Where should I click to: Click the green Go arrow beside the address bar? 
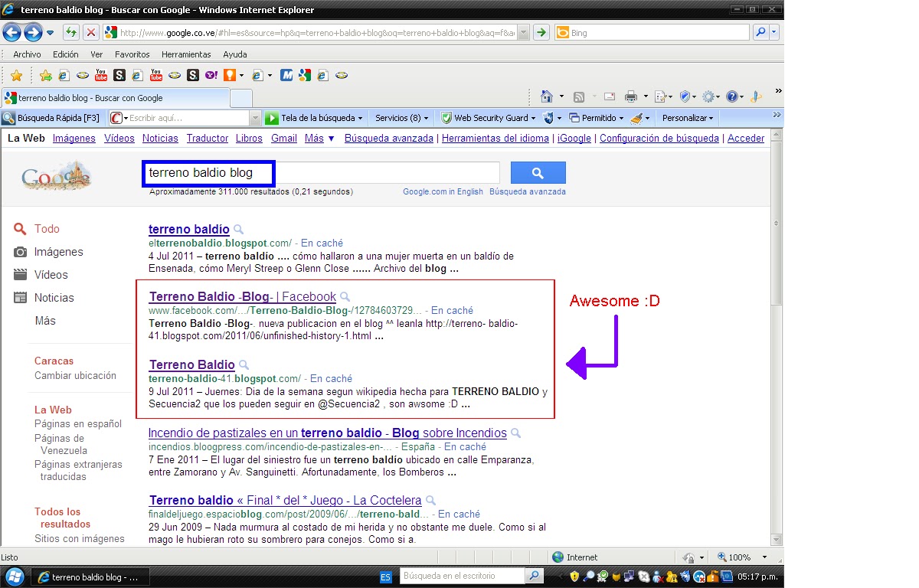point(541,32)
